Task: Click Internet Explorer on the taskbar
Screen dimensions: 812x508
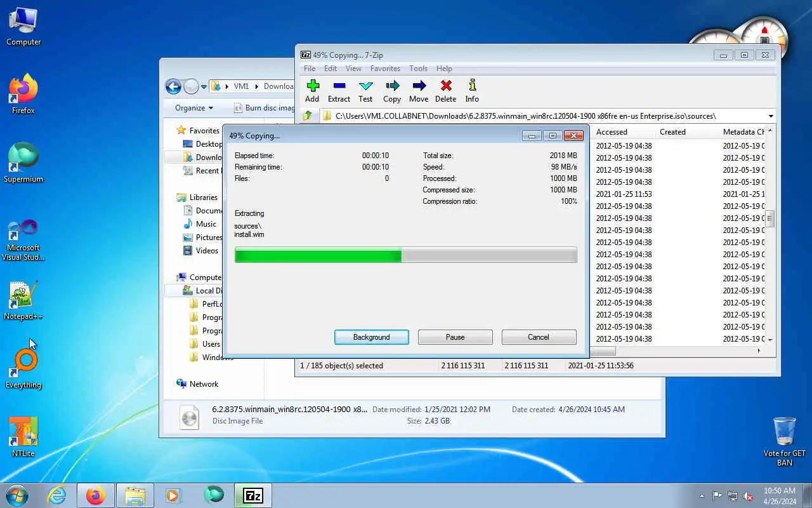Action: 57,495
